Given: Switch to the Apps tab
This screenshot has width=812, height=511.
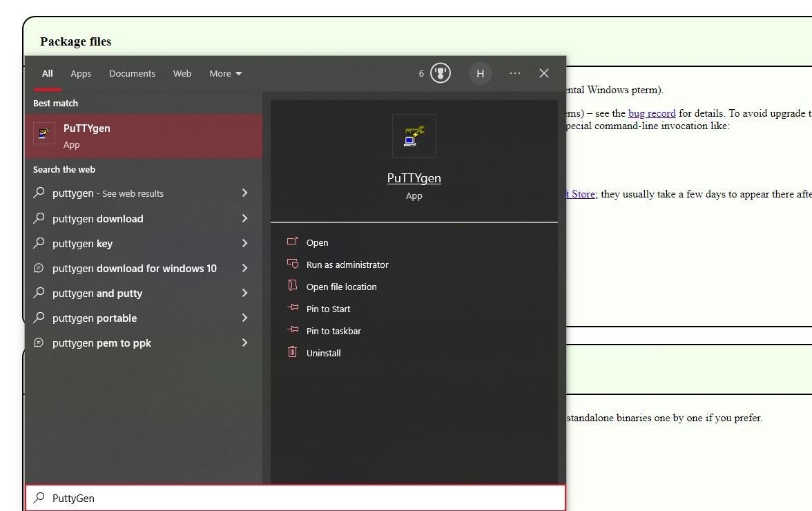Looking at the screenshot, I should [81, 73].
